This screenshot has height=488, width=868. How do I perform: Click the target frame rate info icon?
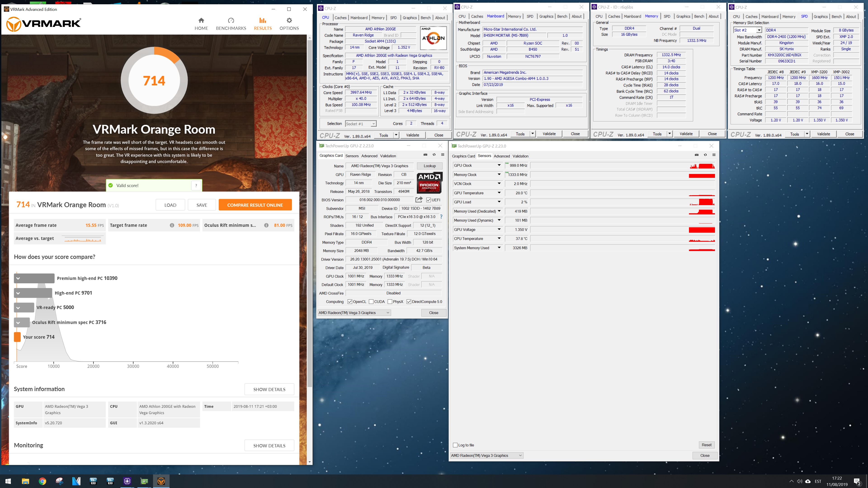point(172,225)
